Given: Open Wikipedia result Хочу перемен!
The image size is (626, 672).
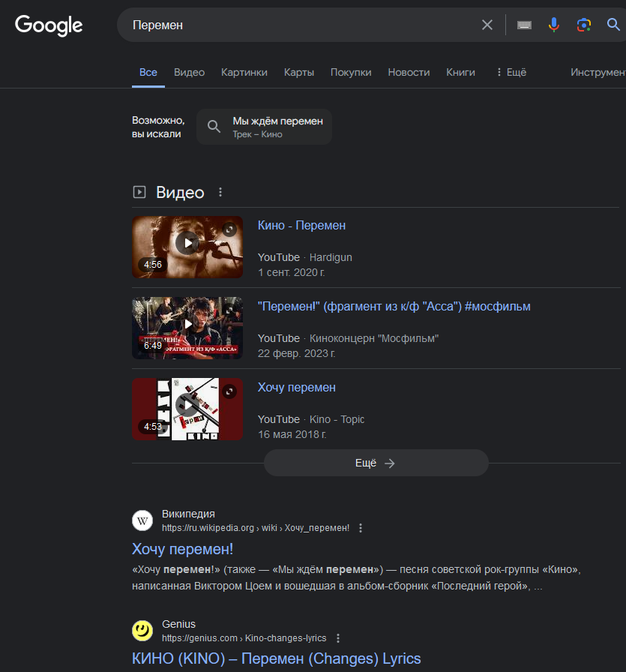Looking at the screenshot, I should [x=182, y=549].
